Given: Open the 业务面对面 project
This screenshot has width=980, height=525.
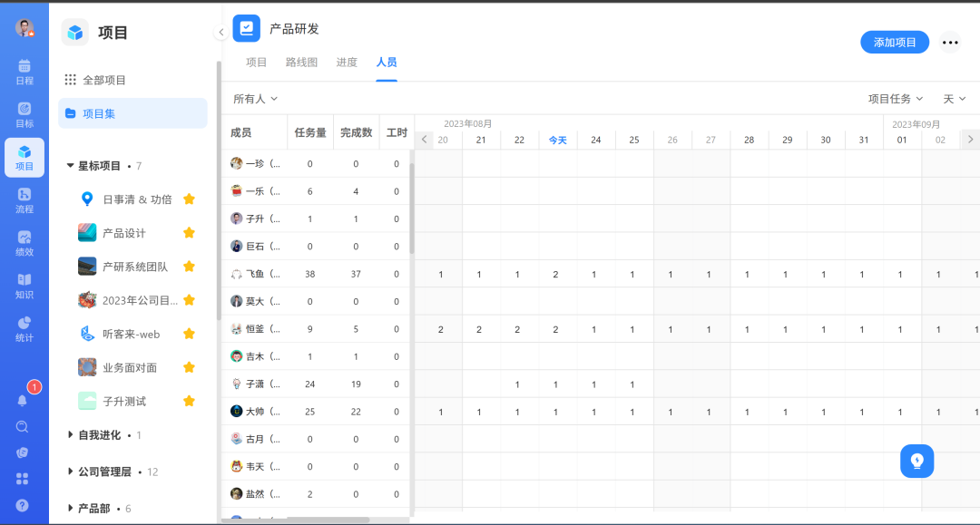Looking at the screenshot, I should tap(130, 368).
